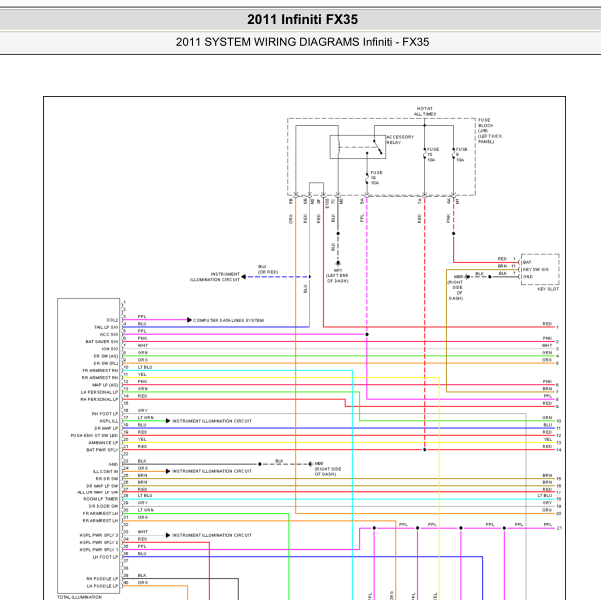The height and width of the screenshot is (600, 601).
Task: Click the 'TOTAL ILLUMINATION' module caption
Action: 80,597
